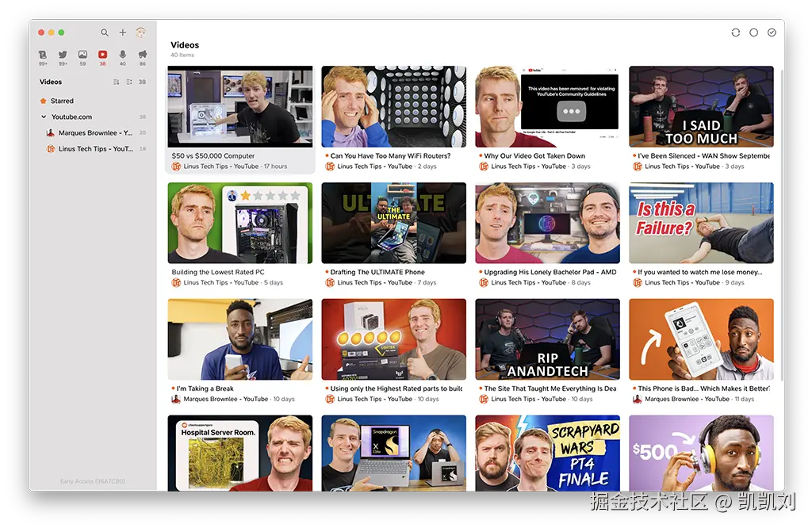
Task: Open the Pictures view with 59 items
Action: click(82, 55)
